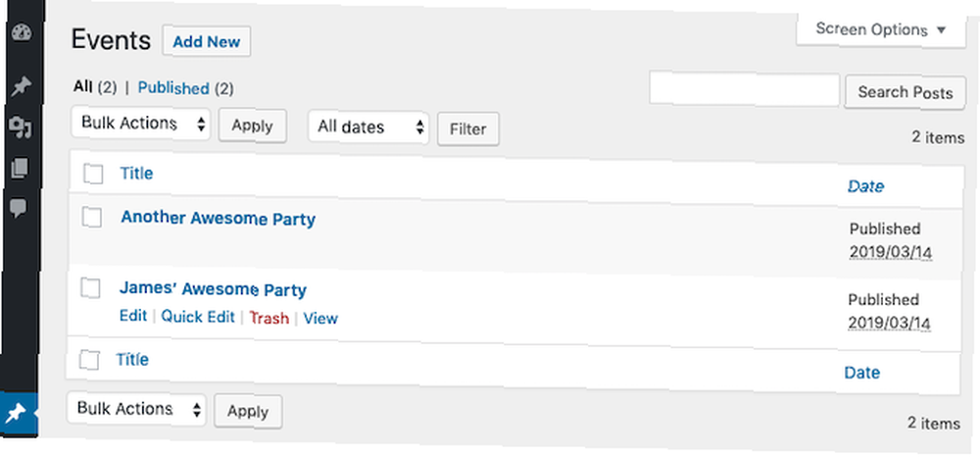Toggle the select-all checkbox in the top header
Screen dimensions: 980x457
tap(94, 174)
